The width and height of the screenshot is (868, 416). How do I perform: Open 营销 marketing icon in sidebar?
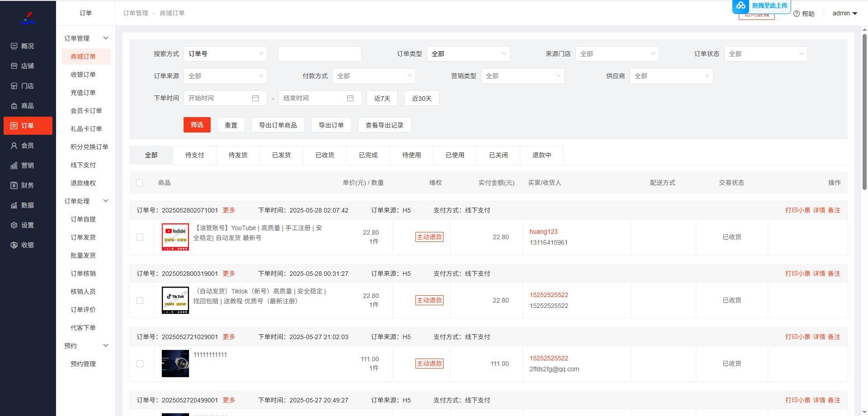[x=14, y=165]
